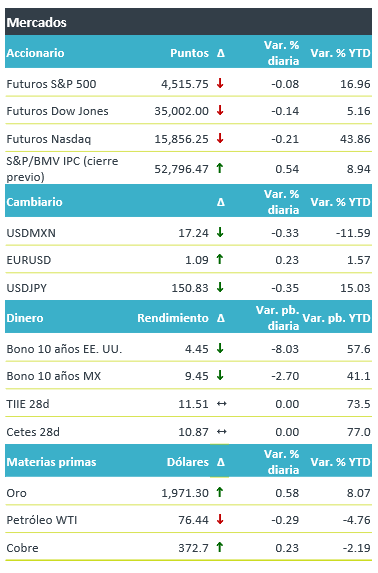Click the Oro price value 1,971.30

pyautogui.click(x=185, y=493)
